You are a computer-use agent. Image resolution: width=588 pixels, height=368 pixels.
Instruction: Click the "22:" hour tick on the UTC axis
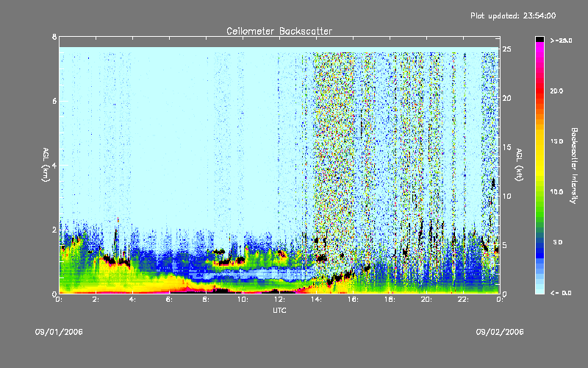[463, 300]
